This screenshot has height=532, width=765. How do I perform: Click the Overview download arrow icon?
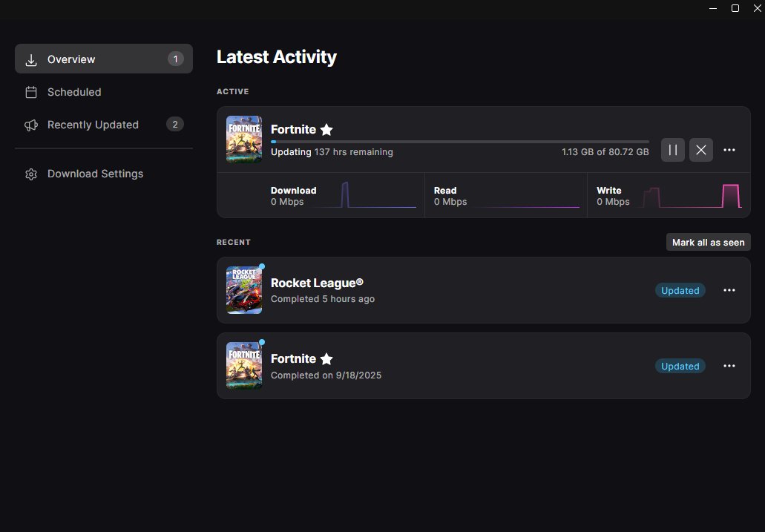tap(31, 59)
